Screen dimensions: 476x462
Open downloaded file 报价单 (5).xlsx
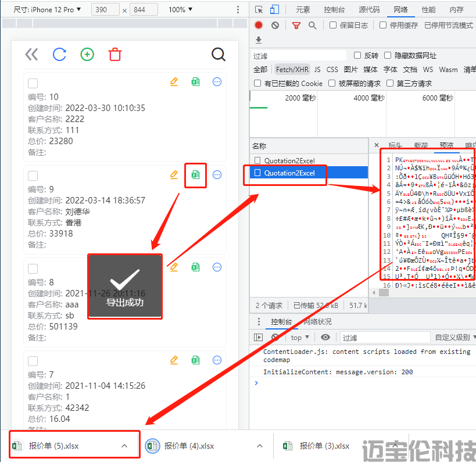click(53, 446)
